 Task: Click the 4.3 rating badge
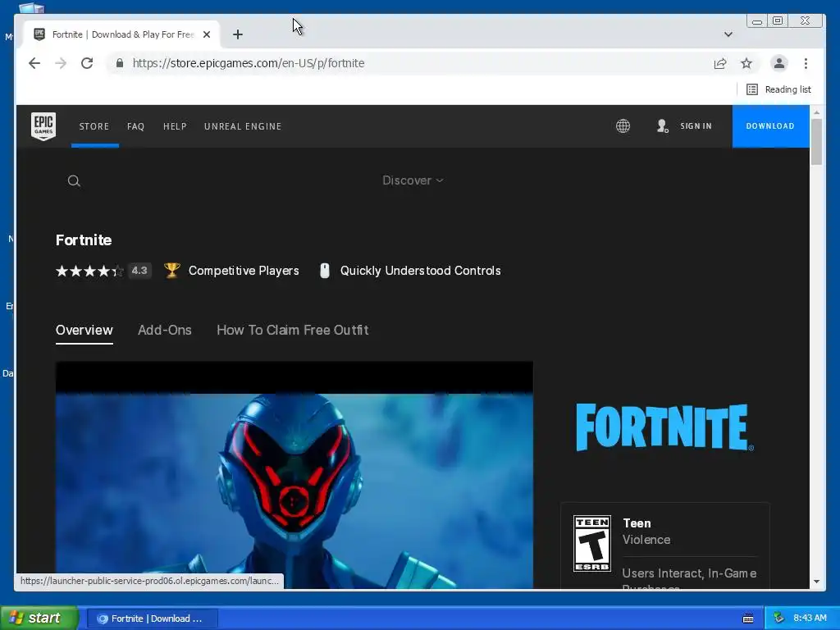coord(139,271)
